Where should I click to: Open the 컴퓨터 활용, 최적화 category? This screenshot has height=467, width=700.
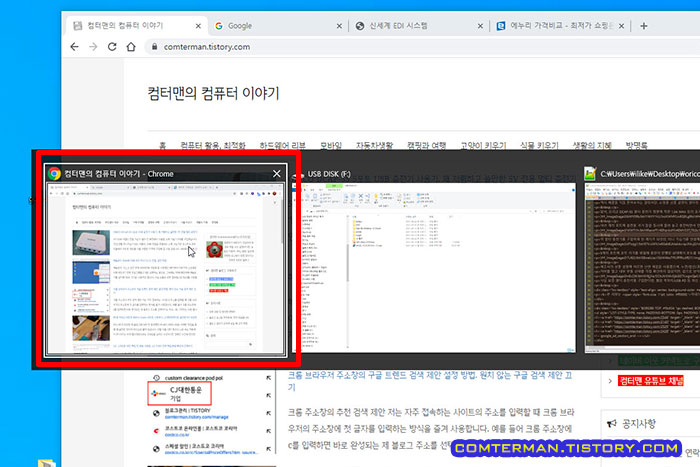(x=213, y=146)
